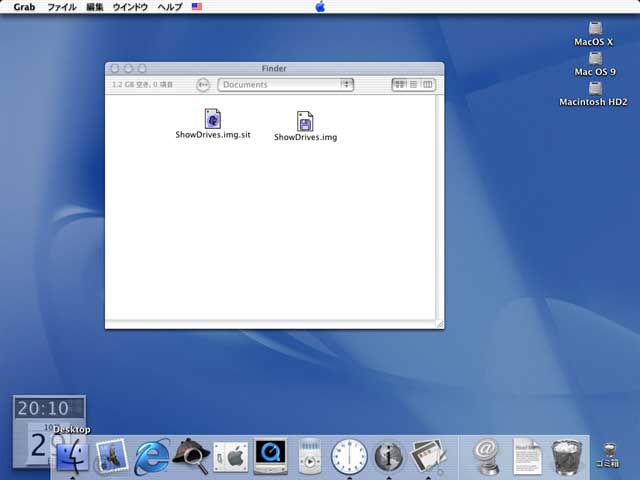Open System Preferences from the dock
This screenshot has height=480, width=640.
coord(231,456)
